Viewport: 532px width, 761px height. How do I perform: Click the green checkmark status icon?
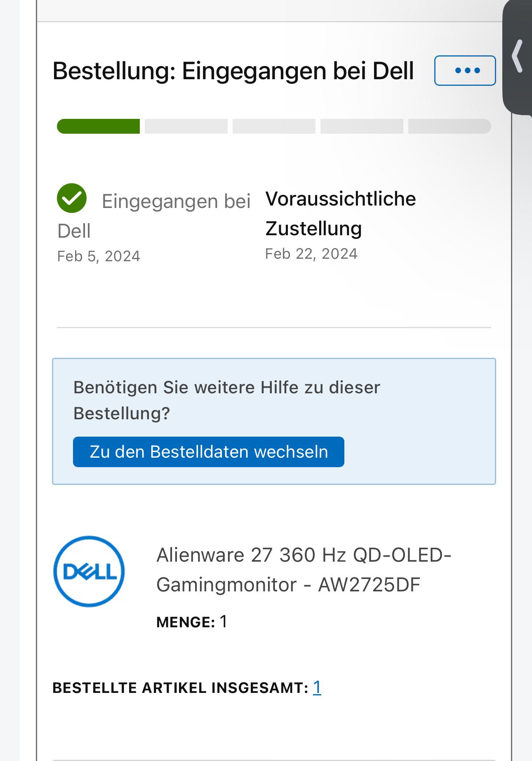72,198
